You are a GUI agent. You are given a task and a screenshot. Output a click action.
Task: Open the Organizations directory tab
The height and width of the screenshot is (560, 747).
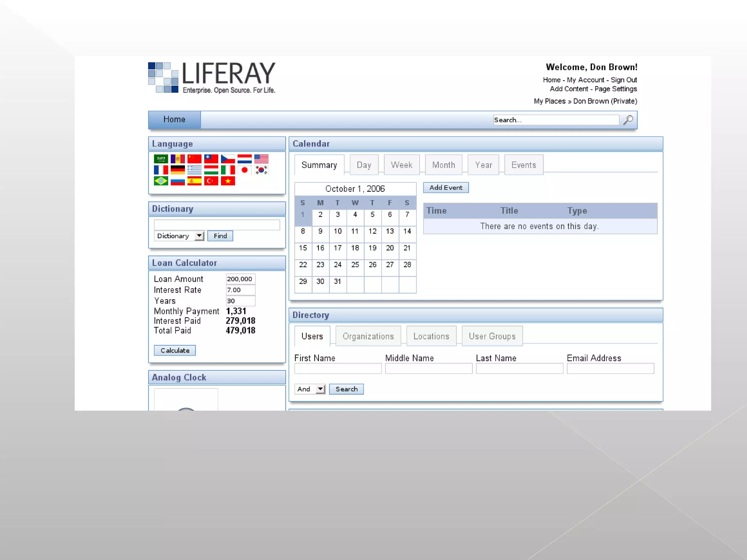click(368, 336)
